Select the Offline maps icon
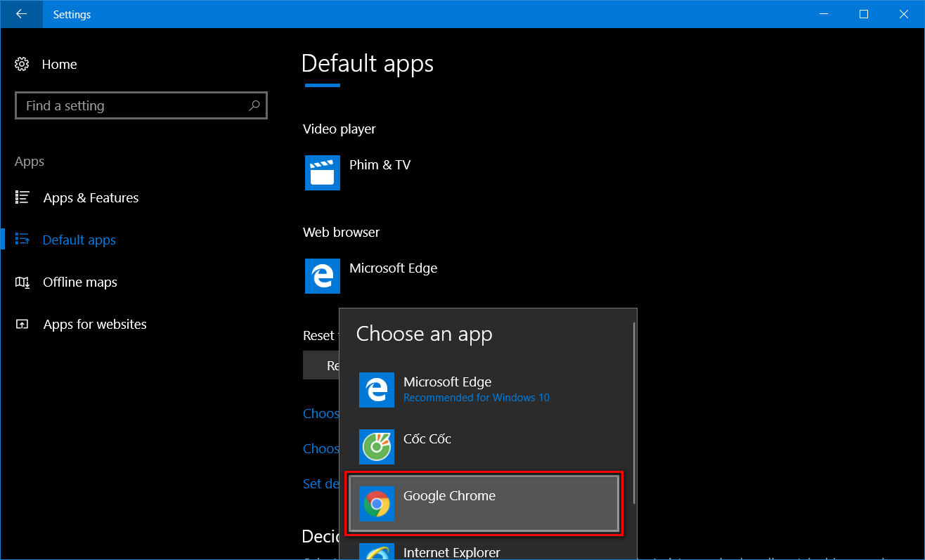Viewport: 925px width, 560px height. point(22,282)
